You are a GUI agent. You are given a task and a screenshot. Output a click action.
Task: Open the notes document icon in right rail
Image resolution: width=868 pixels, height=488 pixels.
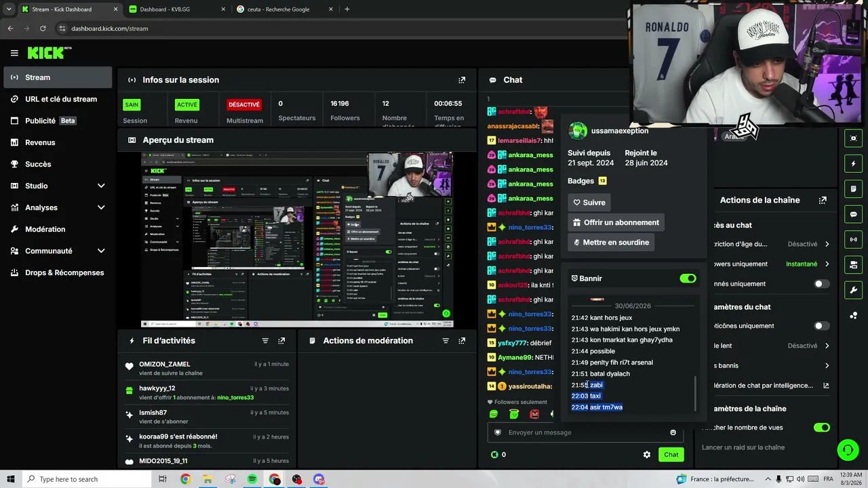853,188
